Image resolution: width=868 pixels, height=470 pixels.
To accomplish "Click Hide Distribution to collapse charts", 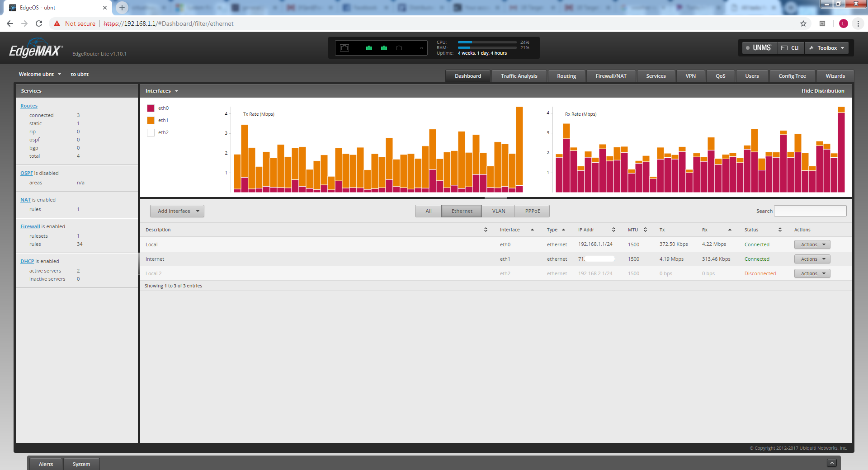I will pos(823,91).
